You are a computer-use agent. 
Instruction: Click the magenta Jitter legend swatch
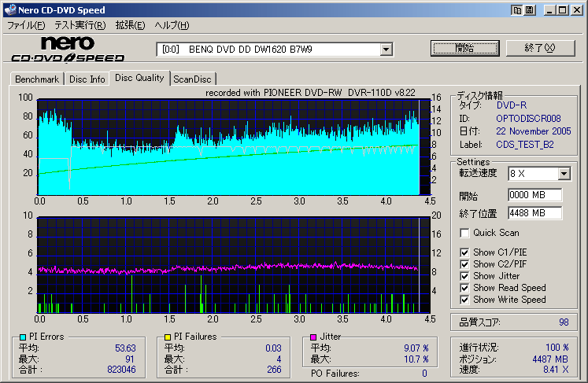(x=313, y=337)
